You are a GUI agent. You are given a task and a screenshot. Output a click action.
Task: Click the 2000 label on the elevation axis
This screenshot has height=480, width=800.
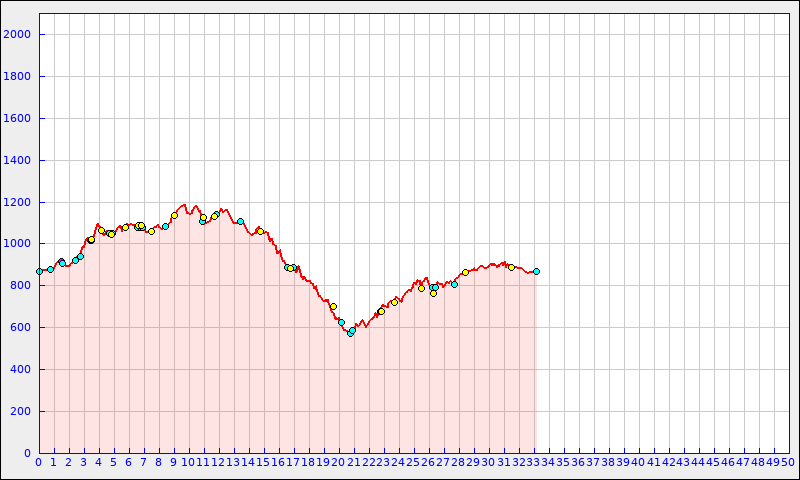click(18, 34)
